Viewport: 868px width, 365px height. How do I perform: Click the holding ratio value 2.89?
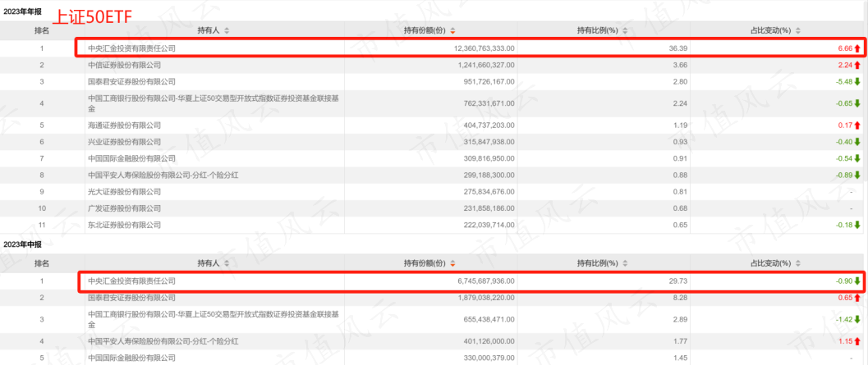point(680,320)
